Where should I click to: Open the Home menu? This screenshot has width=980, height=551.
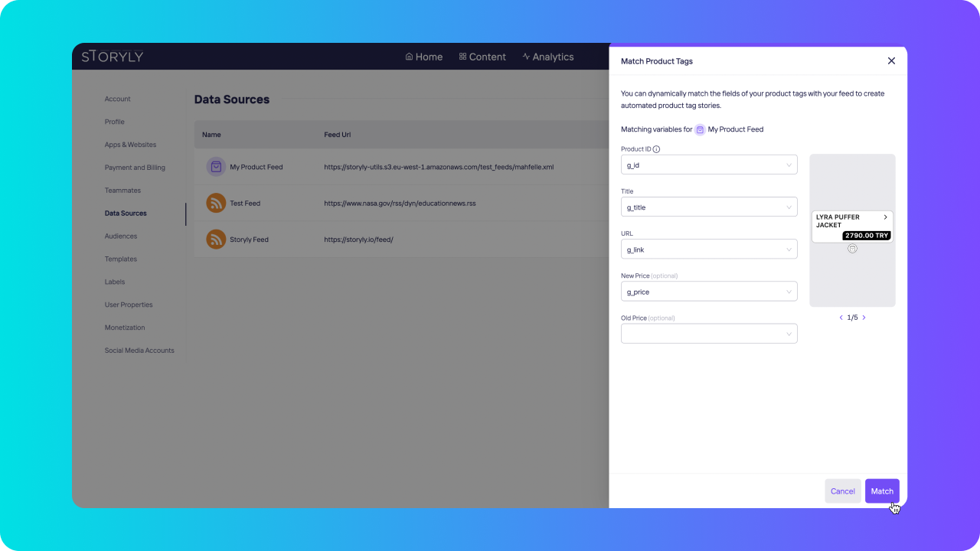(x=424, y=57)
